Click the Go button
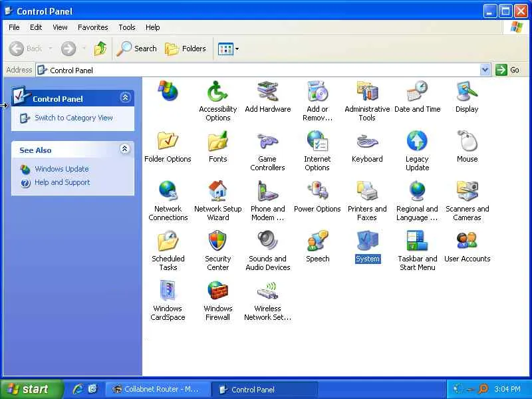The image size is (532, 399). [507, 70]
